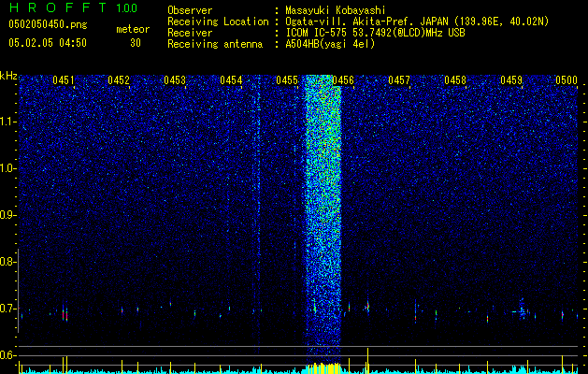Click the Observer label

190,10
